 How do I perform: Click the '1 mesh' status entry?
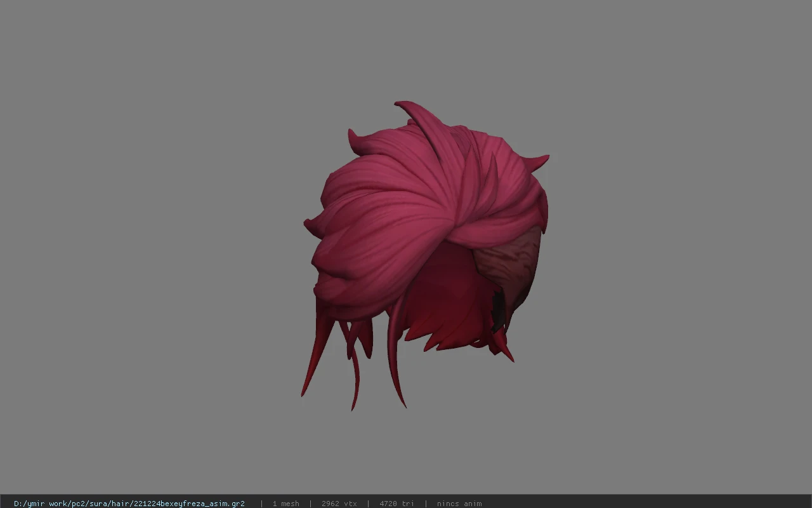point(286,504)
